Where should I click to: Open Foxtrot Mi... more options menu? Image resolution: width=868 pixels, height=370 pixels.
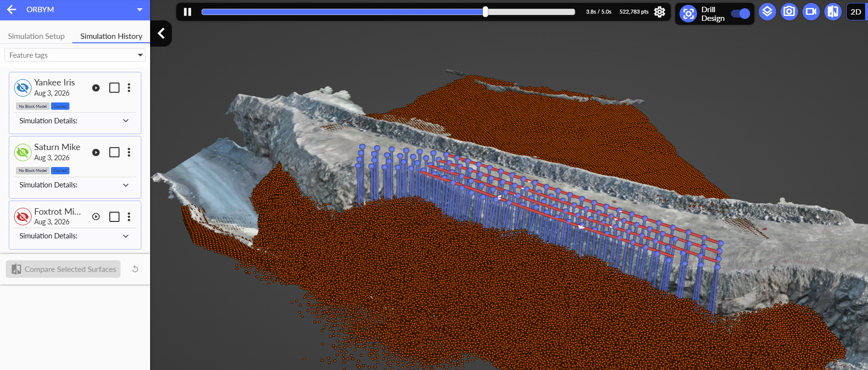[129, 217]
